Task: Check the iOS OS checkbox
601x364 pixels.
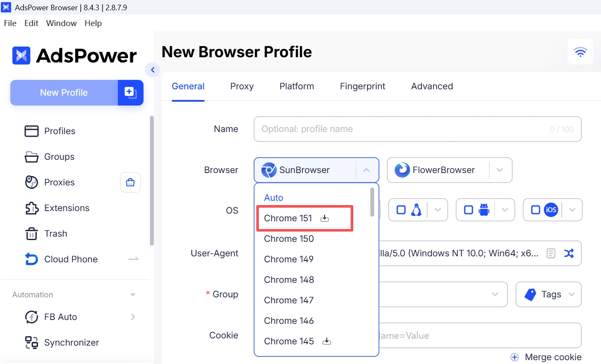Action: (x=536, y=210)
